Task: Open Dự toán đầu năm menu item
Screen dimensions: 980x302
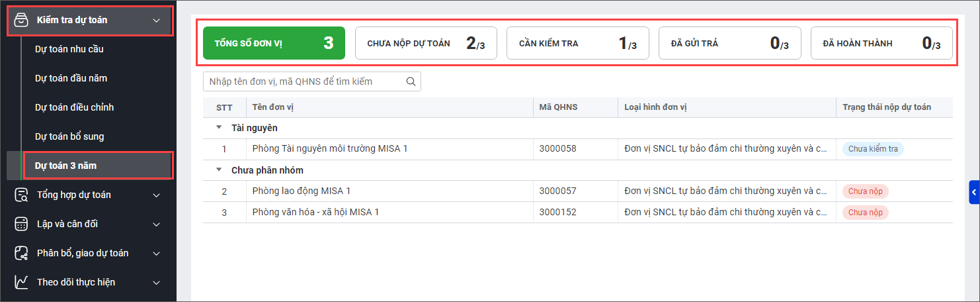Action: pos(71,78)
